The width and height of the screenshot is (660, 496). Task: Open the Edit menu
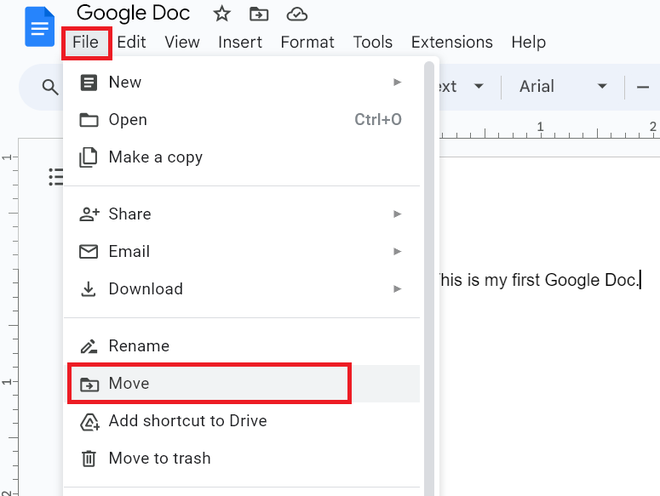tap(131, 42)
